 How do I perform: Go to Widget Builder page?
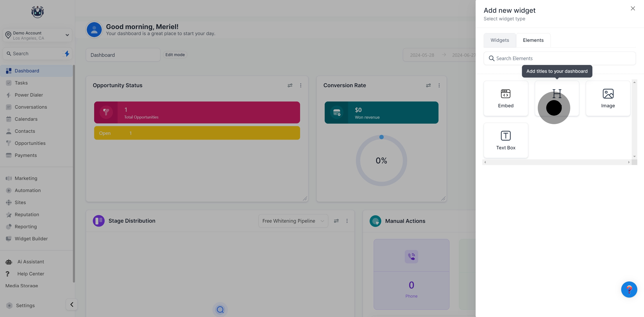(x=31, y=239)
